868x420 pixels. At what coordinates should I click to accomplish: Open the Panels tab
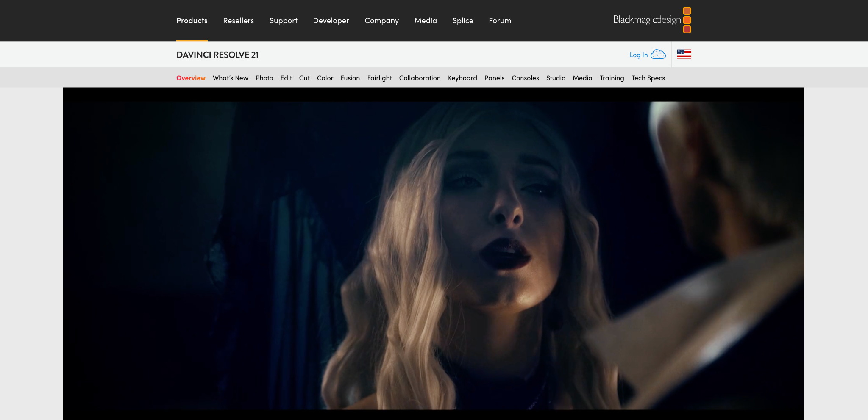coord(495,78)
